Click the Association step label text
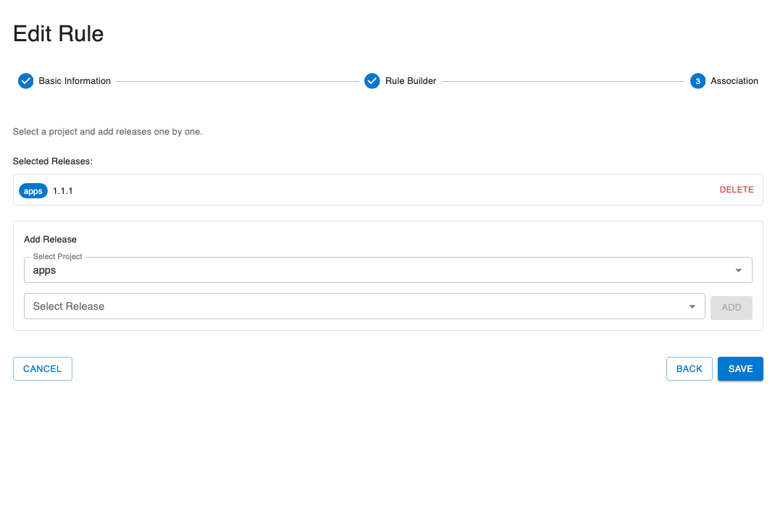 coord(734,81)
